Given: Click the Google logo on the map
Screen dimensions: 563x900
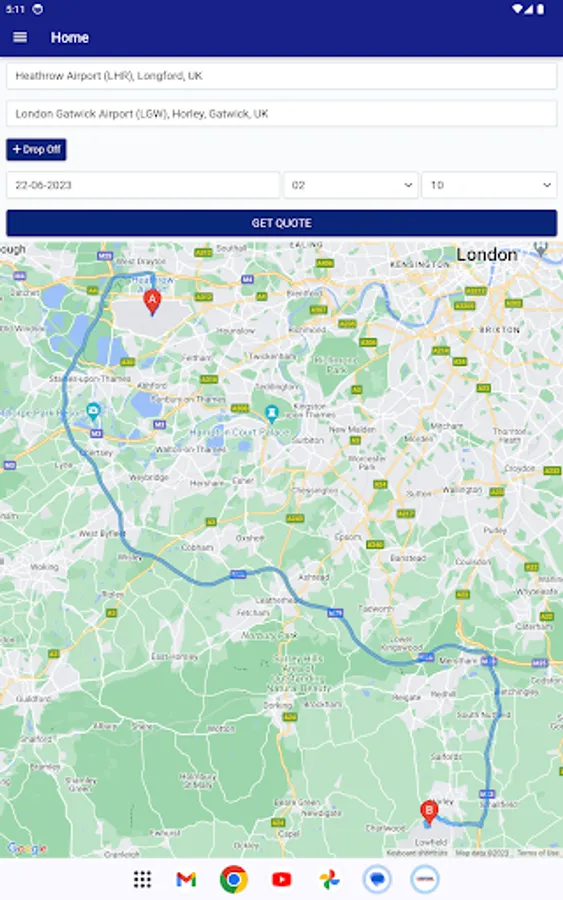Looking at the screenshot, I should tap(27, 848).
